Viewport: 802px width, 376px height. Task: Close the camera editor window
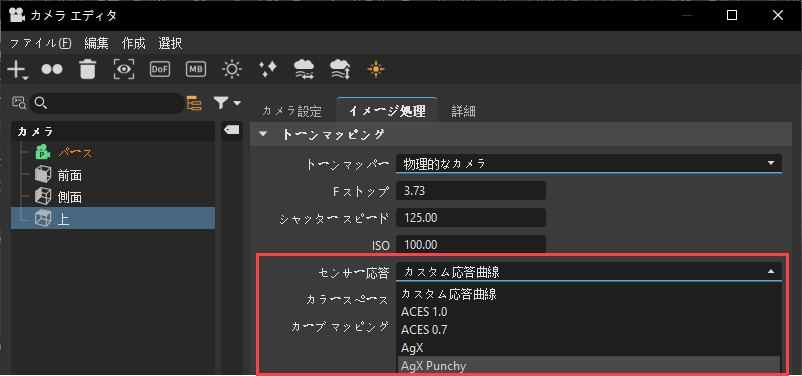[778, 16]
